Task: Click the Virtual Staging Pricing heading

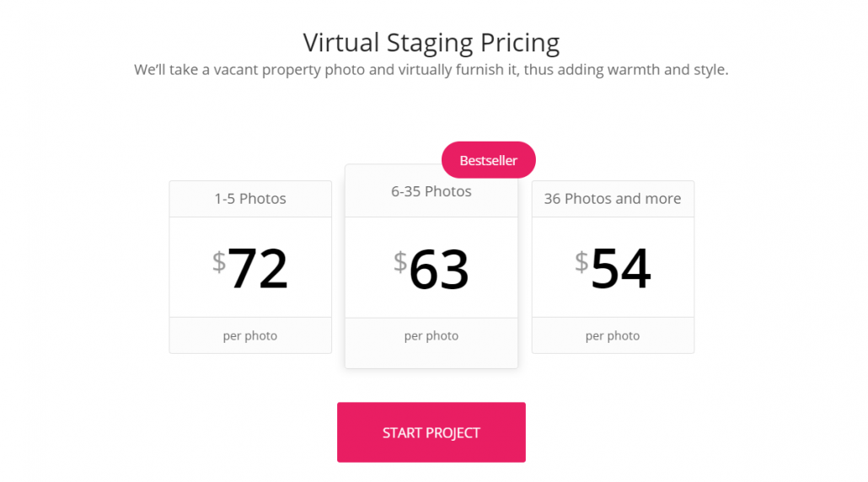Action: 431,43
